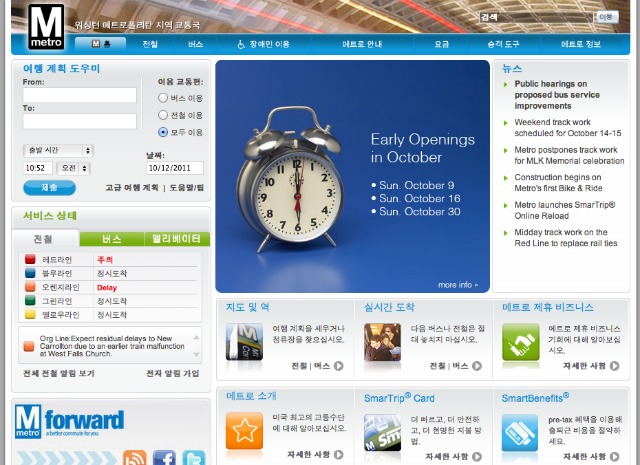The height and width of the screenshot is (465, 640).
Task: Click the green handshake business icon
Action: pos(520,342)
